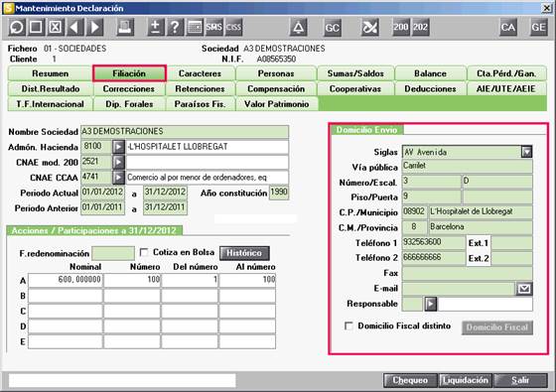Click the Fax input field

point(467,273)
